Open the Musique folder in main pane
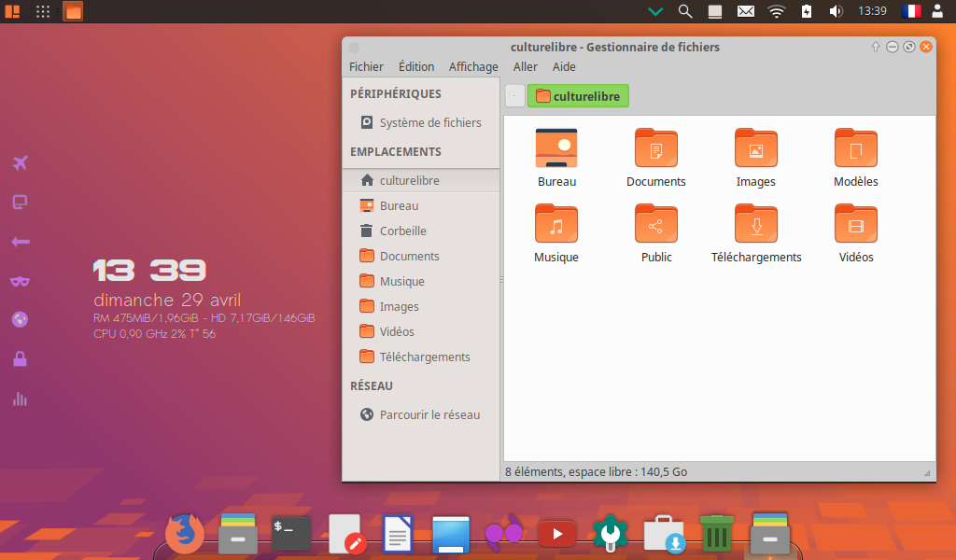Viewport: 956px width, 560px height. [556, 224]
